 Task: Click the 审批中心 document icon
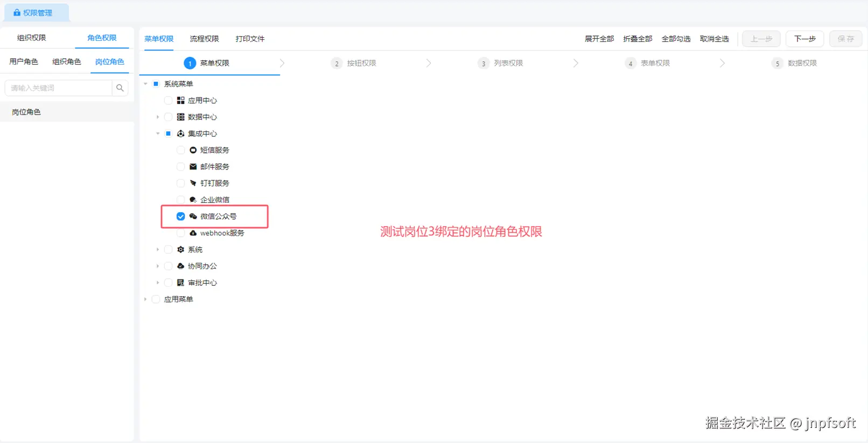pos(181,283)
